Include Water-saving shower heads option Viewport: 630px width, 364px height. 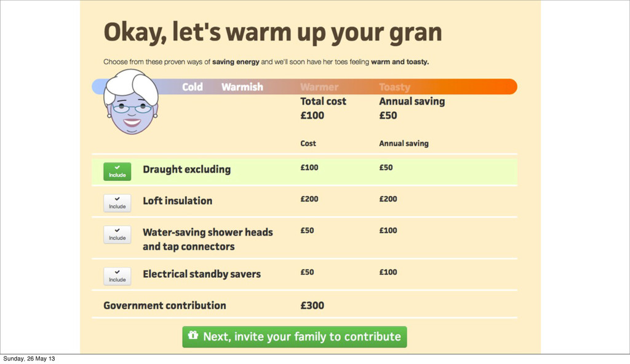(117, 234)
